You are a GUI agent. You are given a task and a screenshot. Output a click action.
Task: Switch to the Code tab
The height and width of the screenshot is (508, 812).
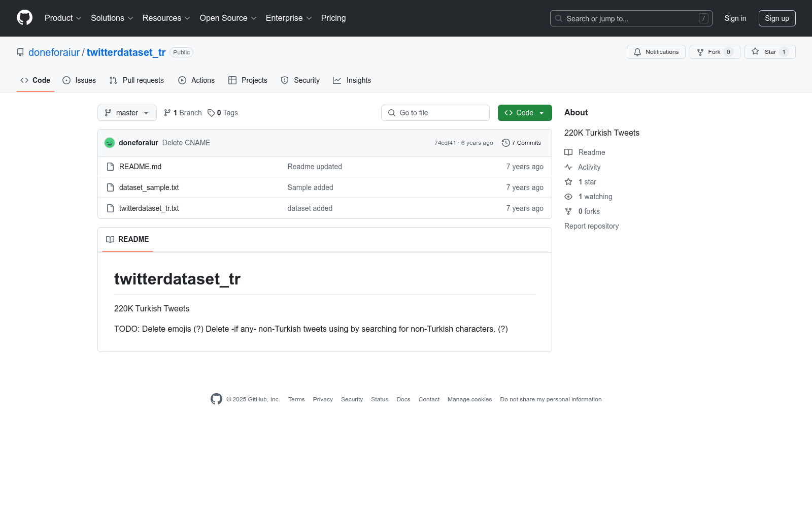(x=36, y=80)
